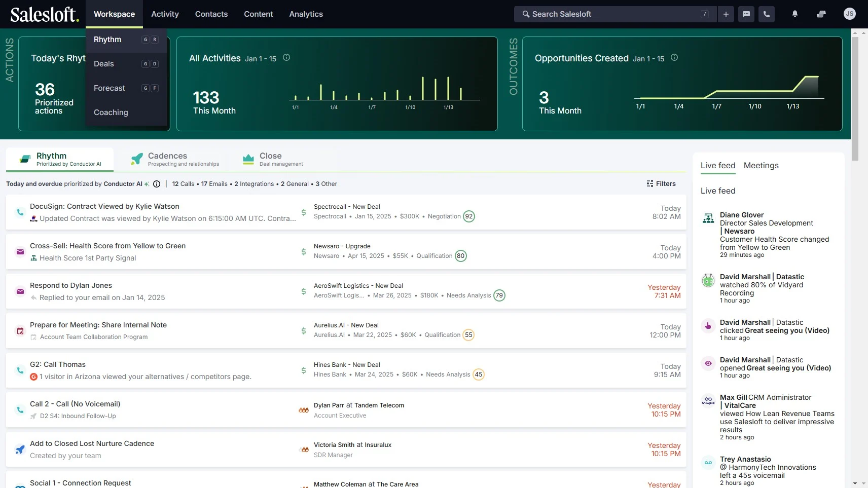This screenshot has height=488, width=868.
Task: Click score badge 92 on Spectrocall deal
Action: click(469, 216)
